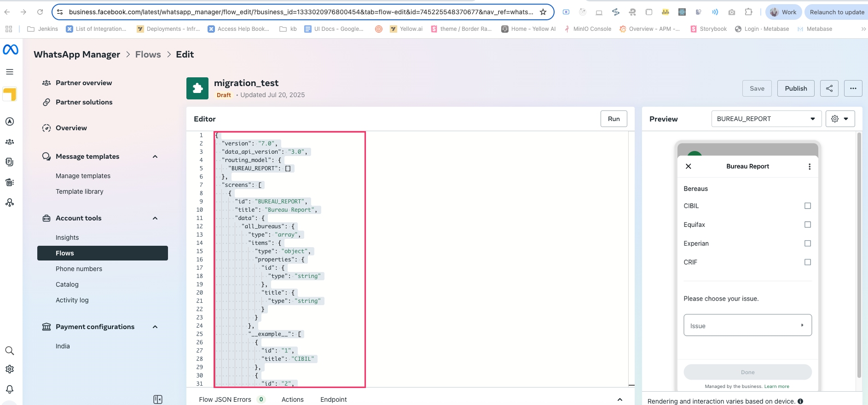Open the apps grid in bookmarks bar
868x405 pixels.
tap(9, 29)
